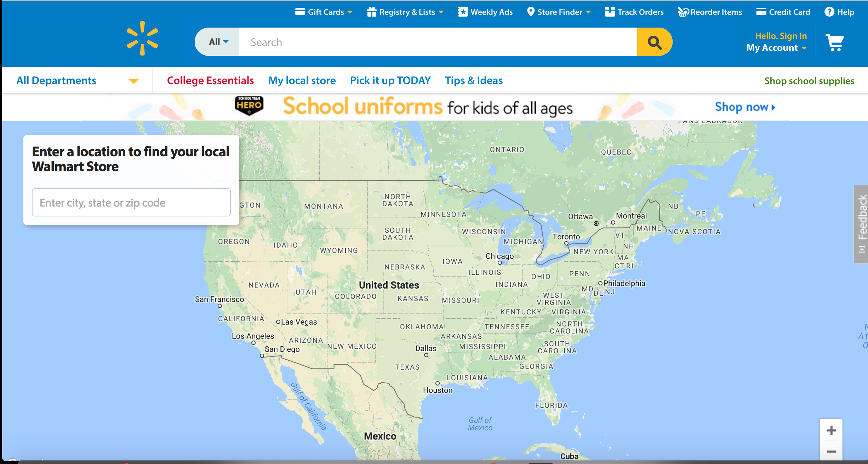The width and height of the screenshot is (868, 464).
Task: Open My local store tab
Action: point(302,80)
